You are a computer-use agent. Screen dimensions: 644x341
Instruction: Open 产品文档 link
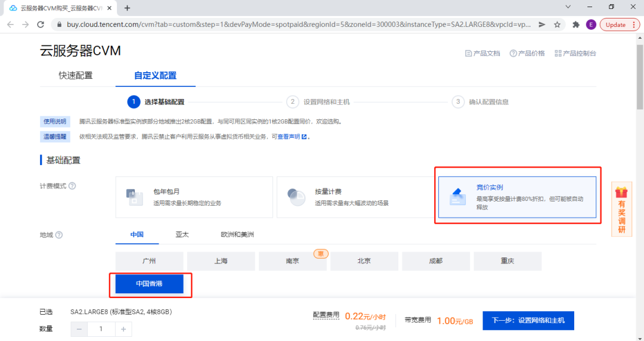pos(482,54)
